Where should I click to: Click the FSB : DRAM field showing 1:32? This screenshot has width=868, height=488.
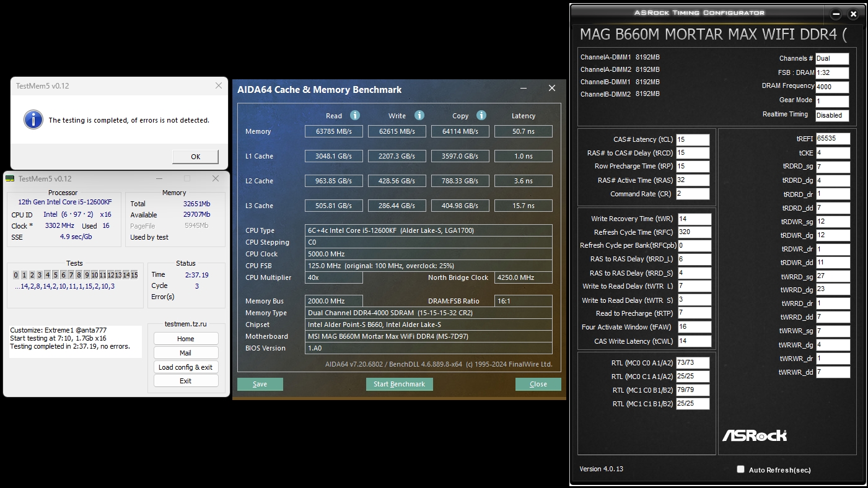(832, 73)
